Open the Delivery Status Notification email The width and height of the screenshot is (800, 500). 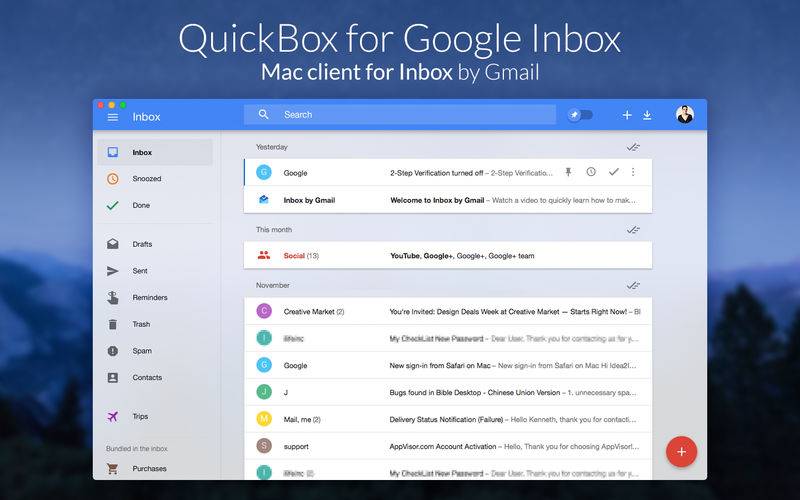[448, 419]
